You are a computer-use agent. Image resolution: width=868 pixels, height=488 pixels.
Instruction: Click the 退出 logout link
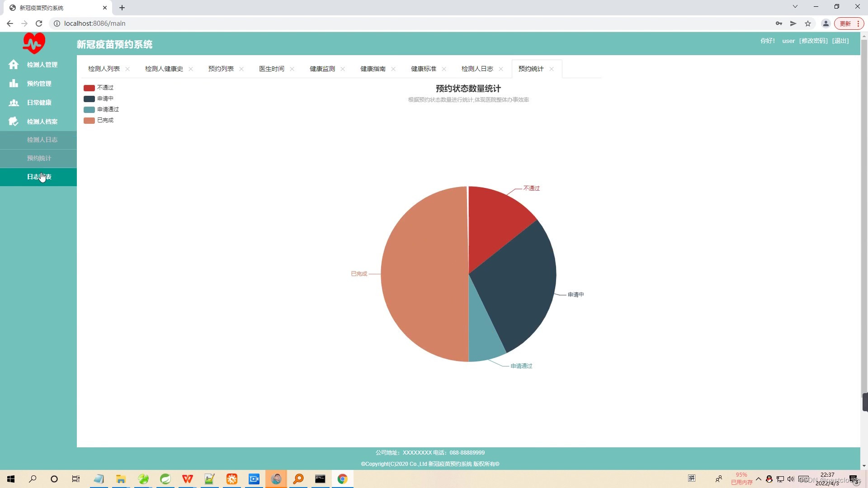click(x=840, y=41)
